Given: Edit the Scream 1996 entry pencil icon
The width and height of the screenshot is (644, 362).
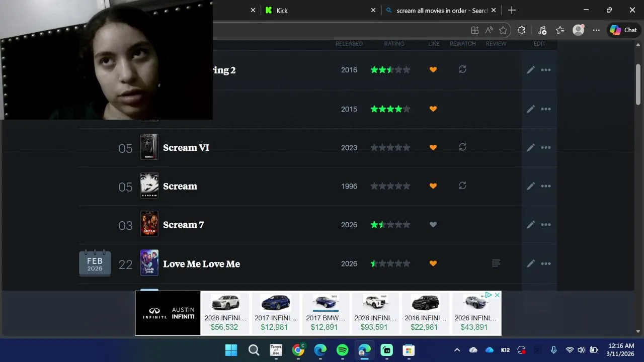Looking at the screenshot, I should [x=531, y=186].
